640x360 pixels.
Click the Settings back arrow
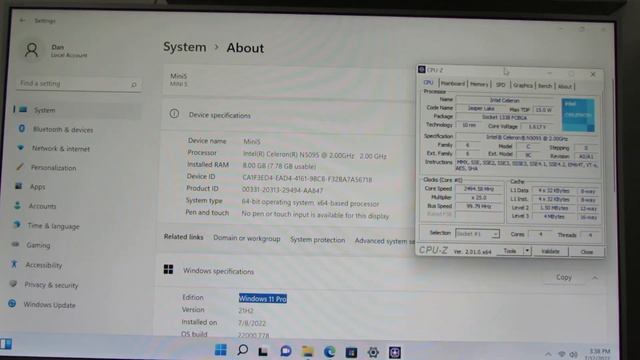(x=22, y=20)
